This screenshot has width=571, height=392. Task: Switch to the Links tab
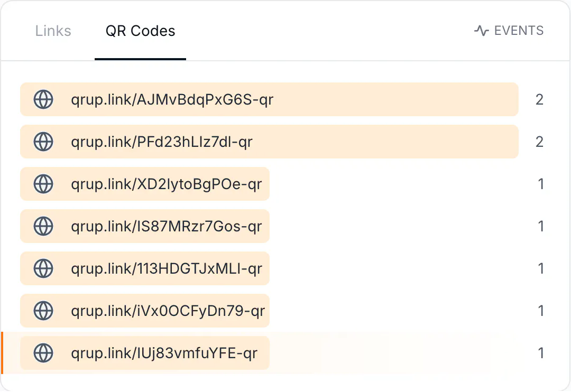coord(53,31)
